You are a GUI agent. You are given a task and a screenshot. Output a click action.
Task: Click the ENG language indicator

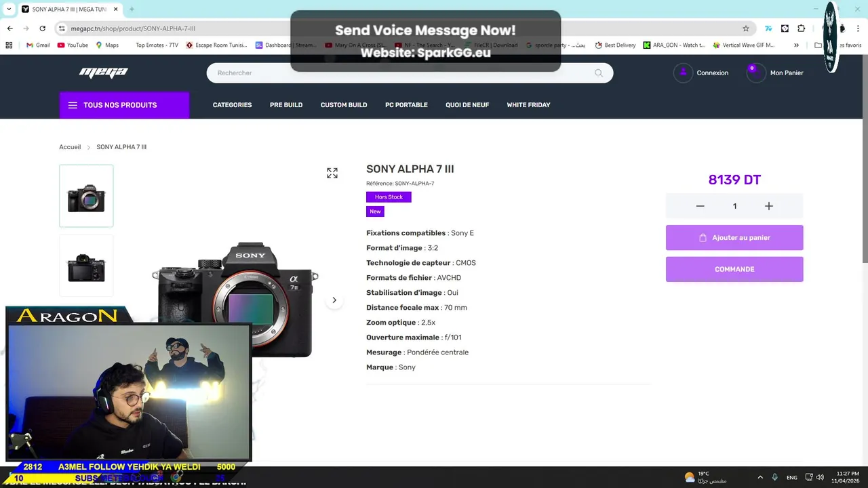click(x=792, y=478)
